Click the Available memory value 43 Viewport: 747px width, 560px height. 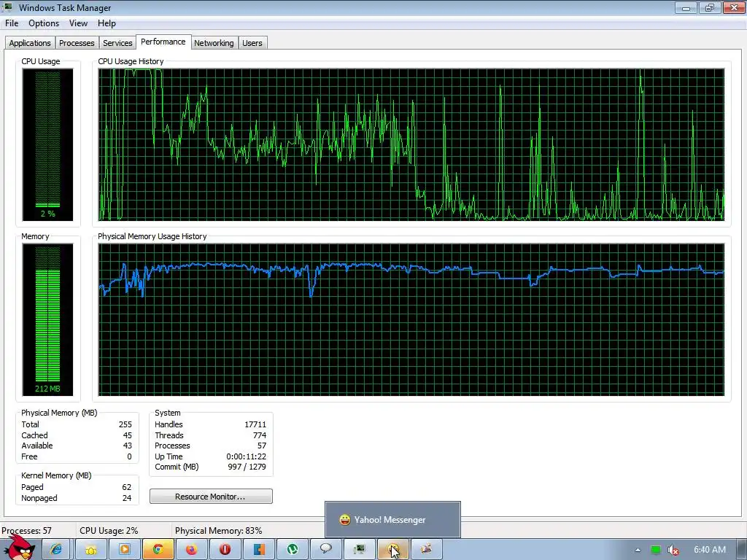pos(128,446)
